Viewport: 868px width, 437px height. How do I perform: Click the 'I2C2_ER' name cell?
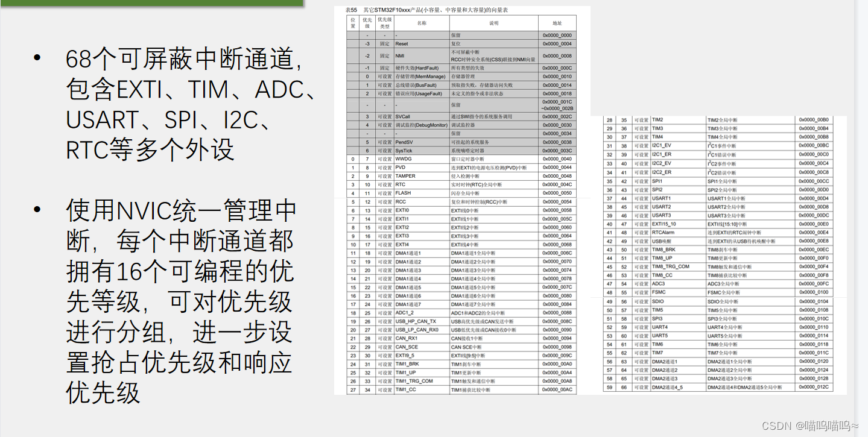679,172
